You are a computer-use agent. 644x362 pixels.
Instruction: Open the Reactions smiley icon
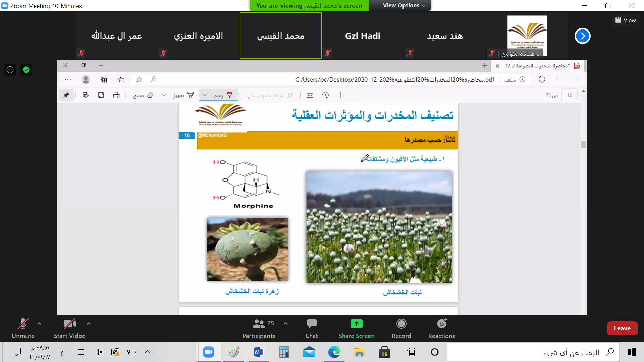tap(441, 324)
